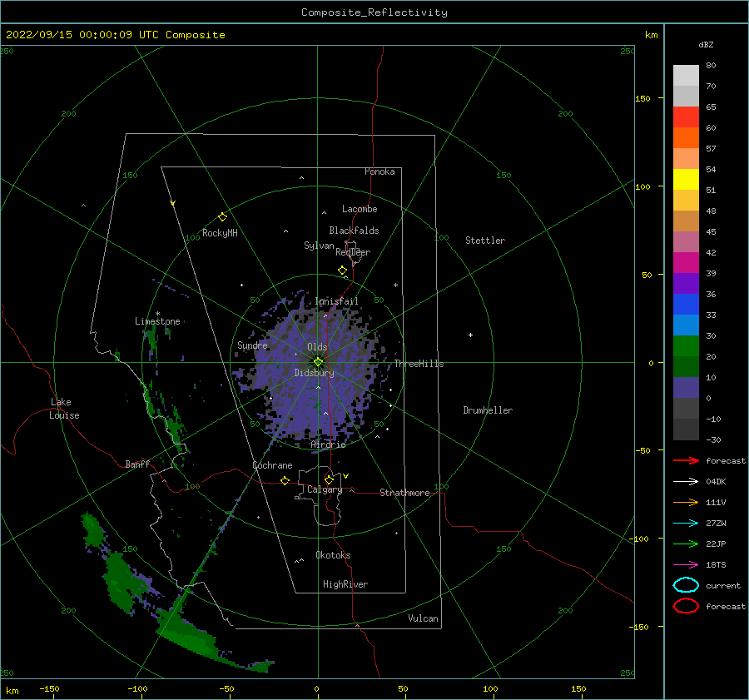Click the Composite_Reflectivity title
The image size is (749, 700).
click(374, 12)
